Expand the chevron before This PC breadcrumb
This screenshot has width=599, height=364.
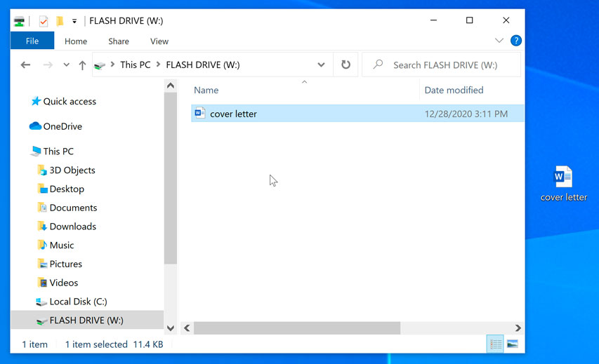pyautogui.click(x=112, y=65)
